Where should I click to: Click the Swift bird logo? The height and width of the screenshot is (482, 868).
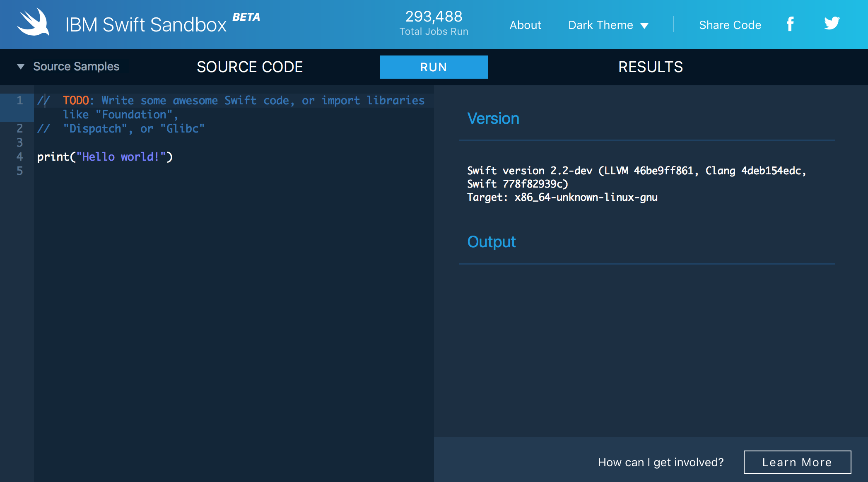33,23
